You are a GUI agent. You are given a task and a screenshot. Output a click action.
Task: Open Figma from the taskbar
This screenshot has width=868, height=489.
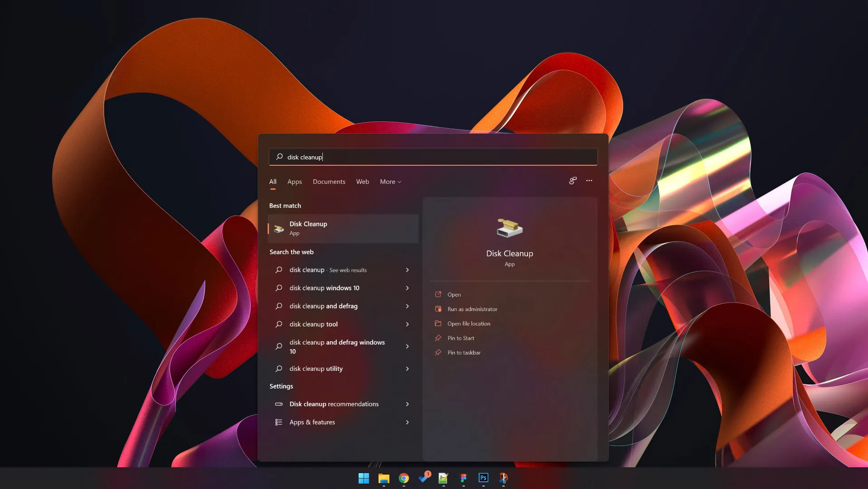coord(463,478)
